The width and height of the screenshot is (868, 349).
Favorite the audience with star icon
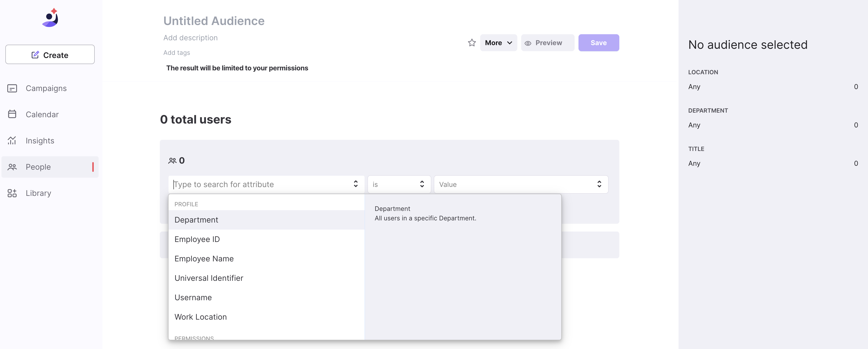(472, 43)
